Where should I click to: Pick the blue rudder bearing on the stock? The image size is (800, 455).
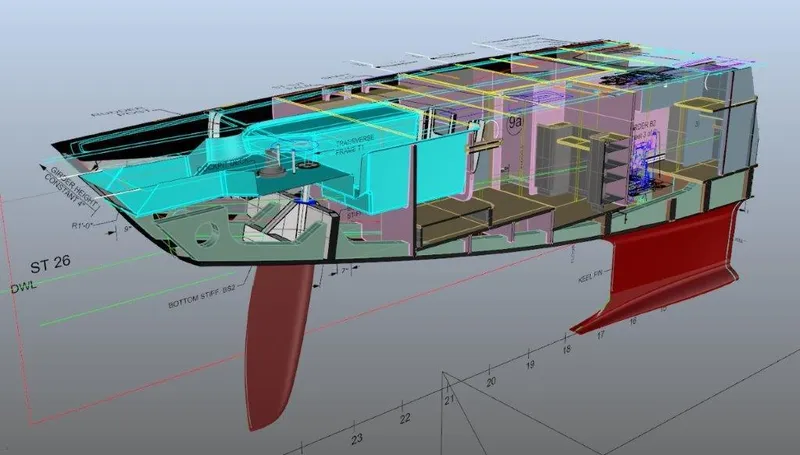click(x=305, y=203)
